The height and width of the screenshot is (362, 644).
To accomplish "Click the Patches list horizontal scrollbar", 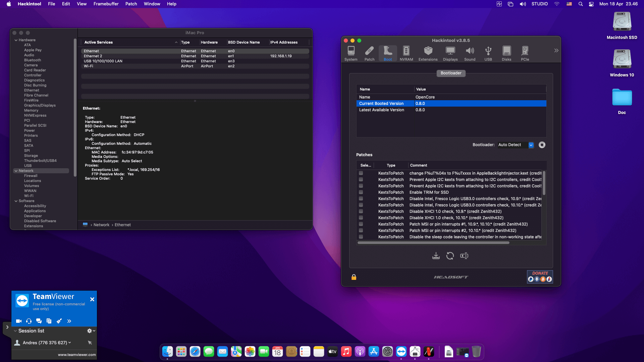I will pyautogui.click(x=433, y=243).
